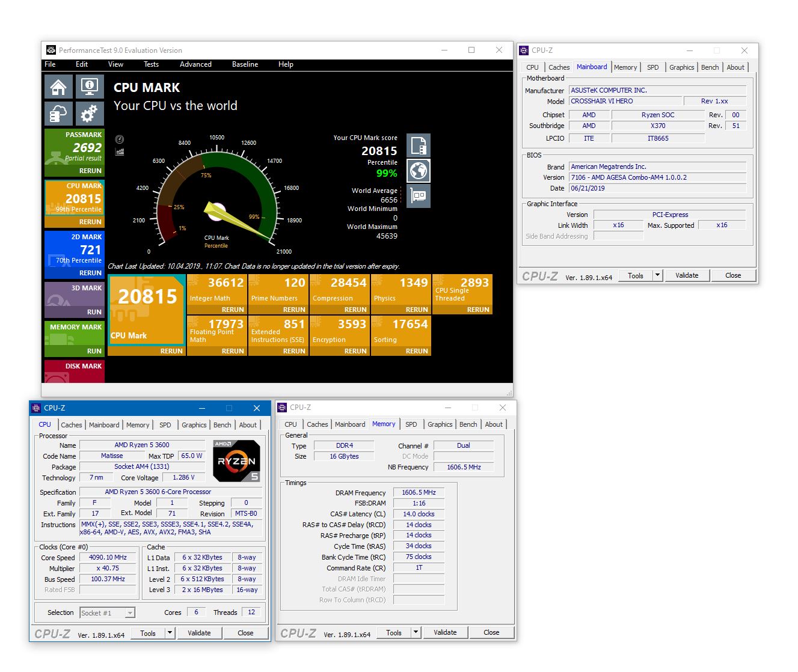Run the 3D Mark test
The image size is (798, 672).
94,312
